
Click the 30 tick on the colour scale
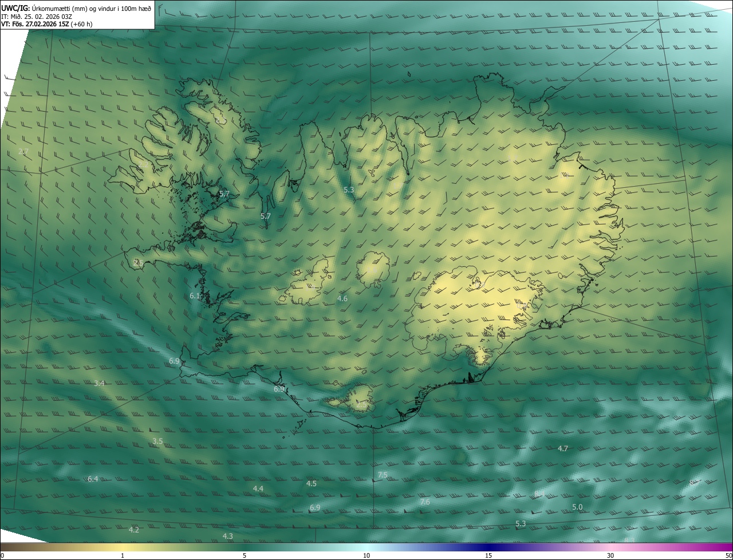(x=610, y=555)
